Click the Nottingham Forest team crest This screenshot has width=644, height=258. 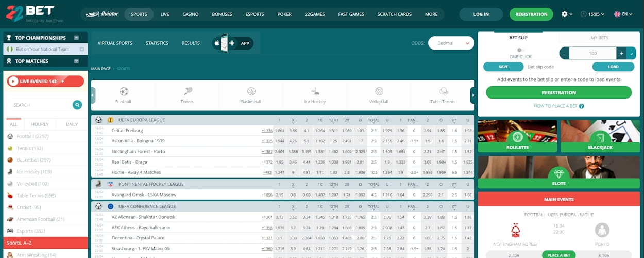tap(515, 230)
